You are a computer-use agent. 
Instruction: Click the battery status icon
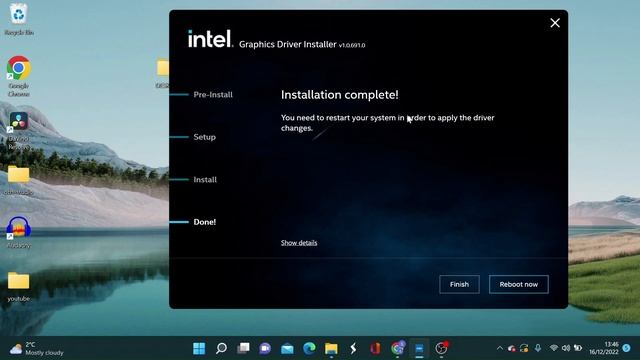click(x=578, y=348)
